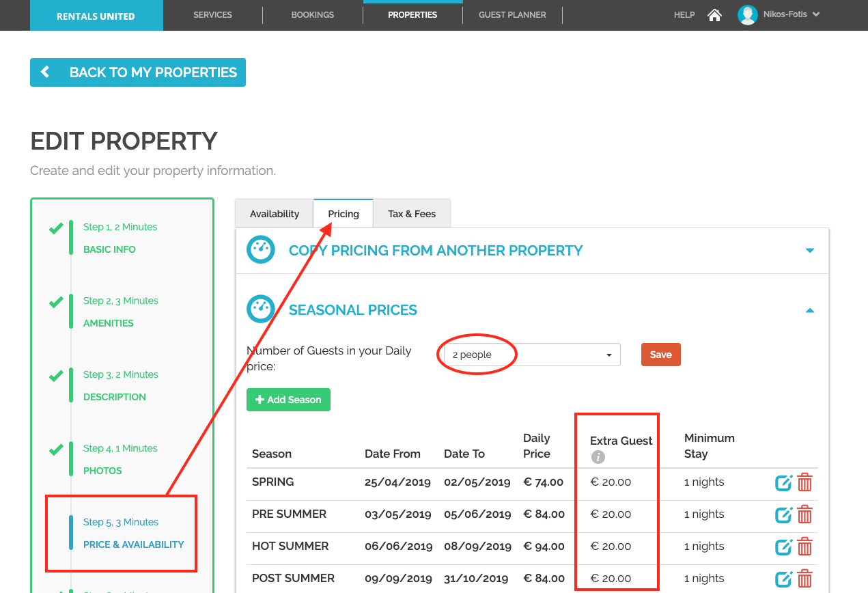Viewport: 868px width, 593px height.
Task: Click the HOT SUMMER € 20.00 extra guest value
Action: click(x=611, y=547)
